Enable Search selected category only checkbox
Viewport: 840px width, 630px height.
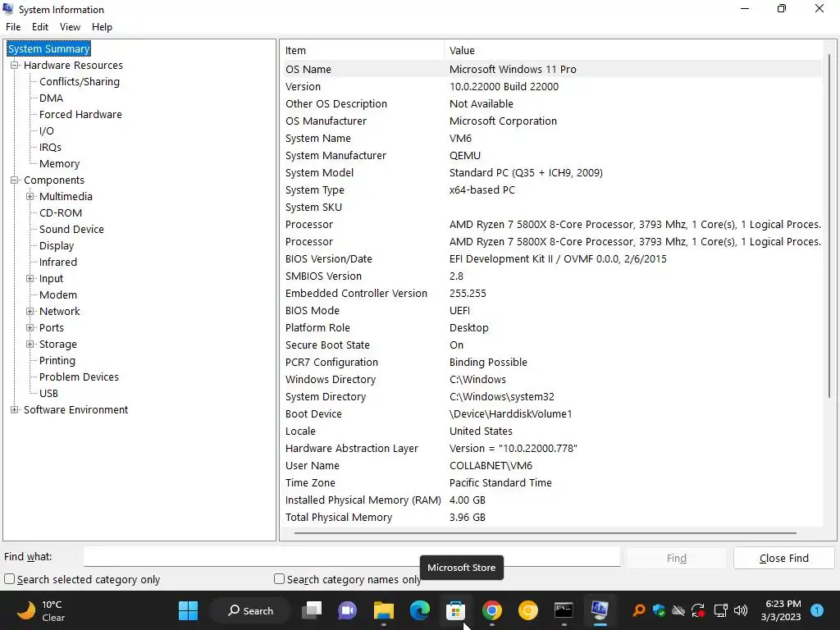(x=9, y=579)
